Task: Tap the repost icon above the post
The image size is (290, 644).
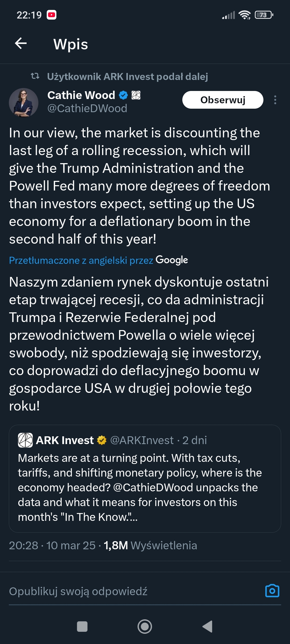Action: coord(35,76)
